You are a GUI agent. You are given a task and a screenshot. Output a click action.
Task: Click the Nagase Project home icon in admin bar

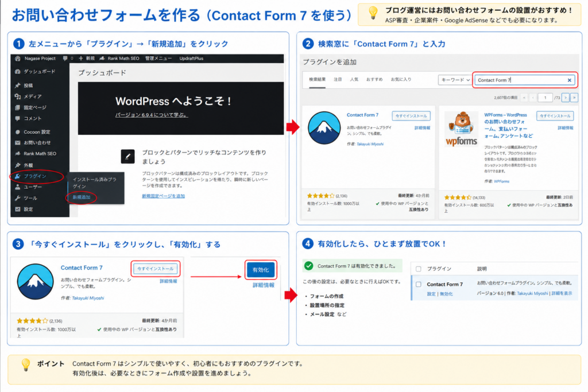(x=18, y=59)
